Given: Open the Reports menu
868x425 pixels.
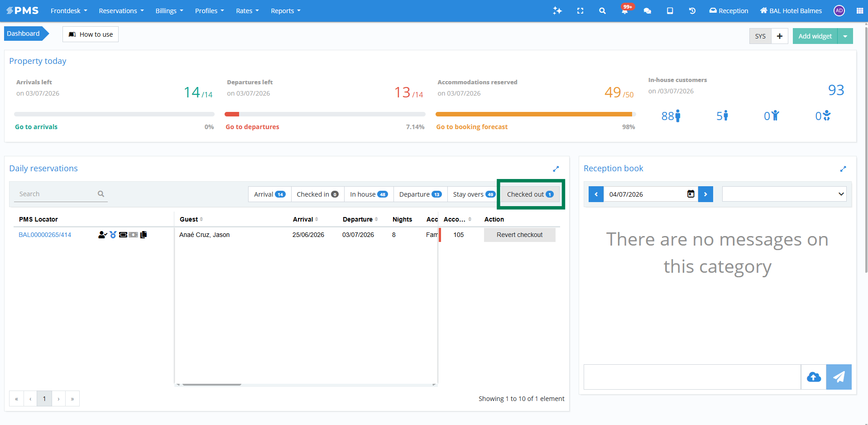Looking at the screenshot, I should click(286, 11).
